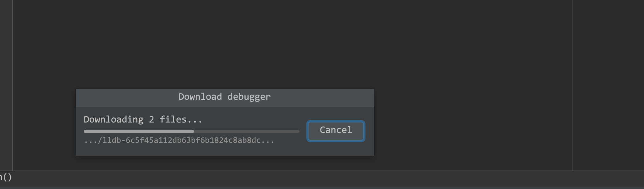Click the 'Downloading 2 files...' status text
644x189 pixels.
coord(143,119)
